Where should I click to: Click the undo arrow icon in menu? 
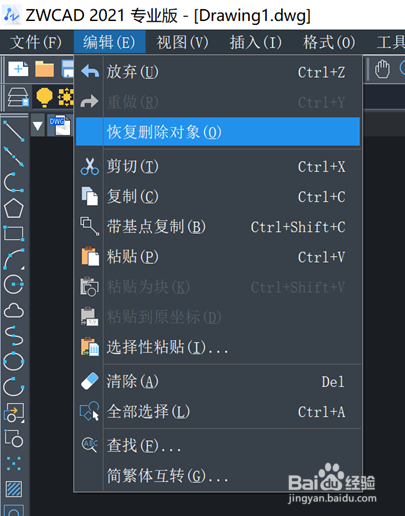click(90, 71)
